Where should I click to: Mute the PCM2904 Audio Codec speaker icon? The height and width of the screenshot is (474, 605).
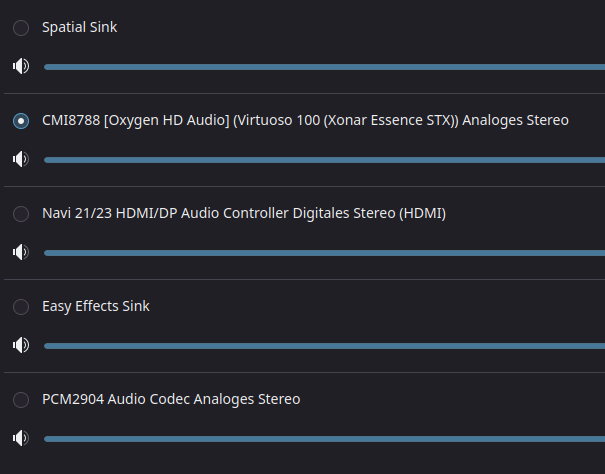pos(21,438)
